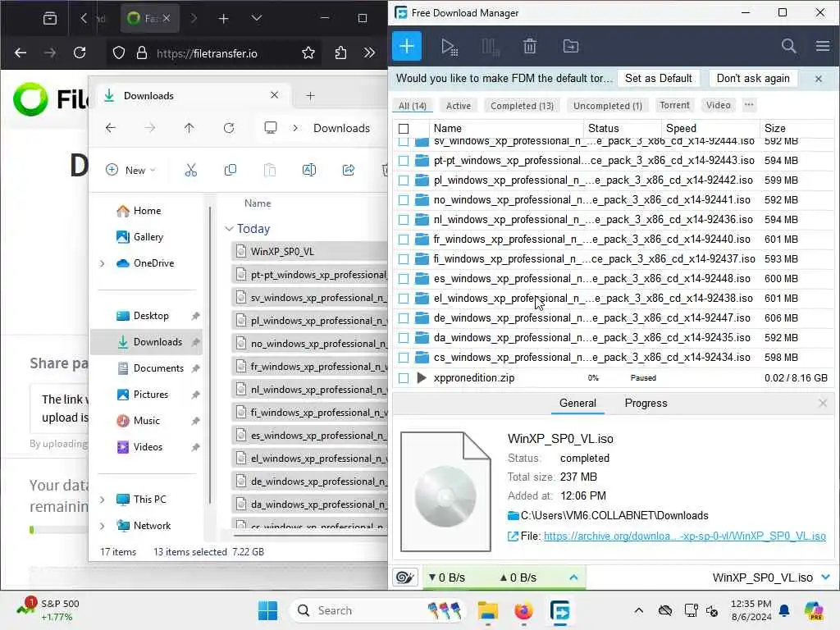Refresh the File Explorer Downloads folder
840x630 pixels.
coord(229,128)
